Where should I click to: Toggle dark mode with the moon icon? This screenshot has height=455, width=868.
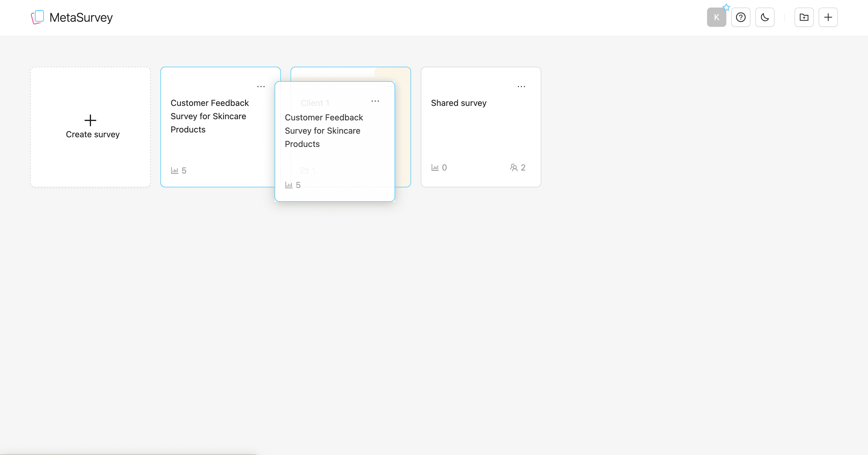click(765, 17)
